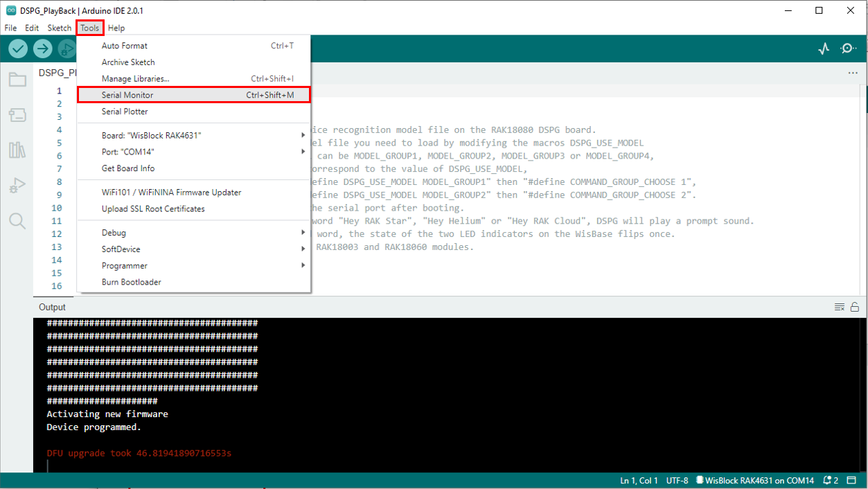
Task: Open the Sketchbook folder sidebar icon
Action: pyautogui.click(x=17, y=80)
